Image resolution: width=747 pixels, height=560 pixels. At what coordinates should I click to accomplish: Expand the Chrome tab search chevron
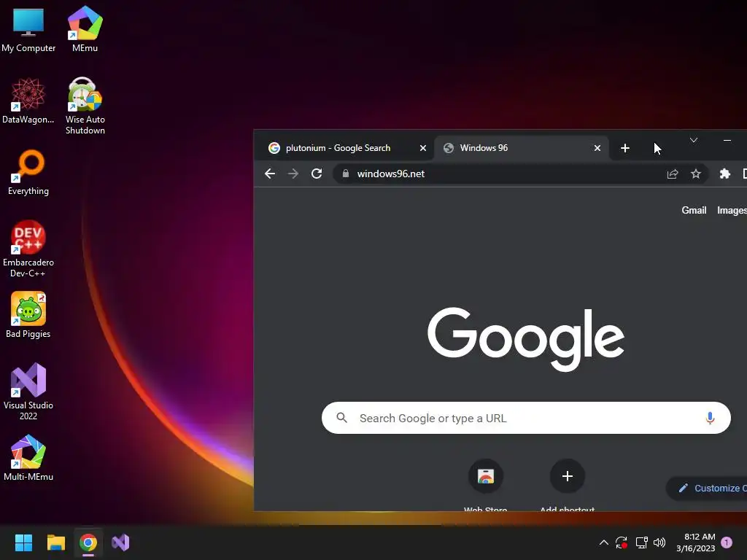(x=694, y=140)
